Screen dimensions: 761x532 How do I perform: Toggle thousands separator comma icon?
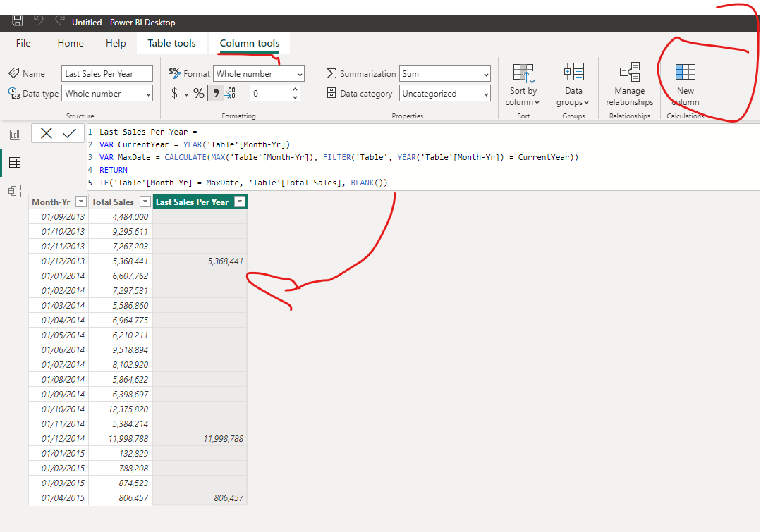(x=216, y=93)
